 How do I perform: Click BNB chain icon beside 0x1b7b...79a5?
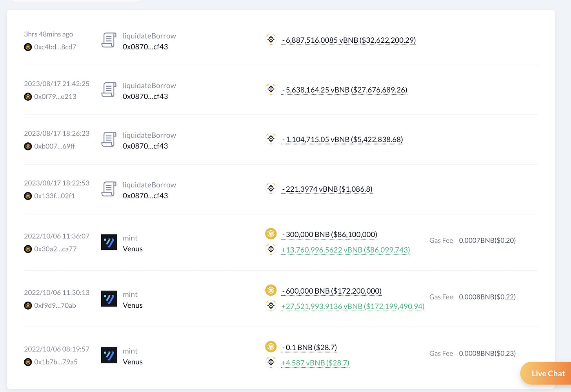pyautogui.click(x=28, y=362)
